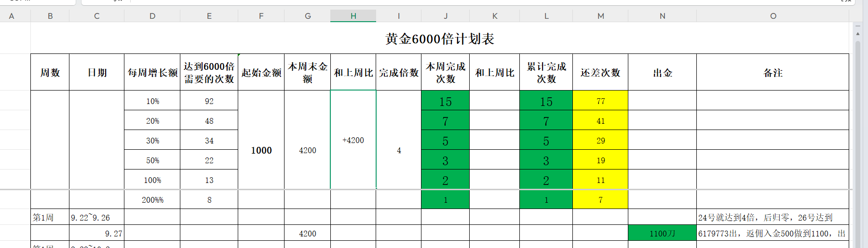Select column H by its header
The image size is (868, 248).
point(353,16)
